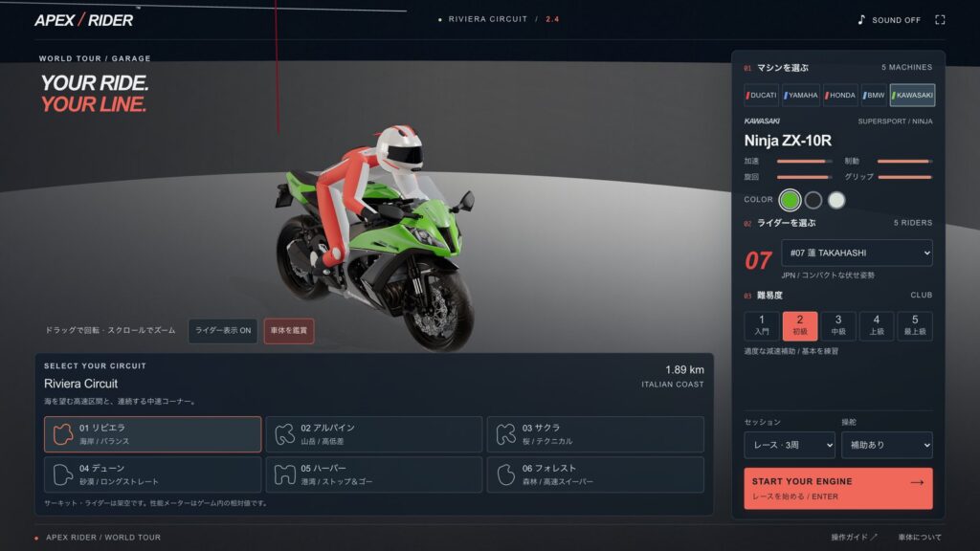Screen dimensions: 980x551
Task: Click the Riviera Circuit title text
Action: pyautogui.click(x=80, y=384)
